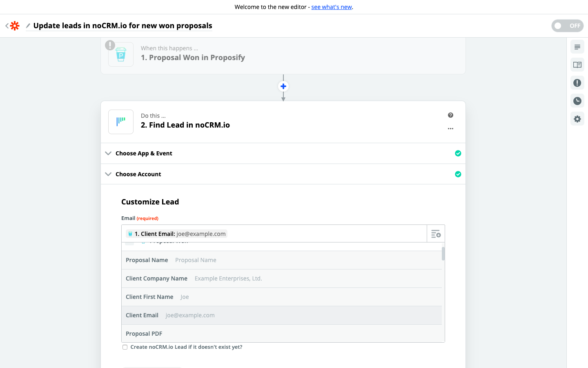588x368 pixels.
Task: Show Zap issues via exclamation sidebar icon
Action: [x=577, y=83]
